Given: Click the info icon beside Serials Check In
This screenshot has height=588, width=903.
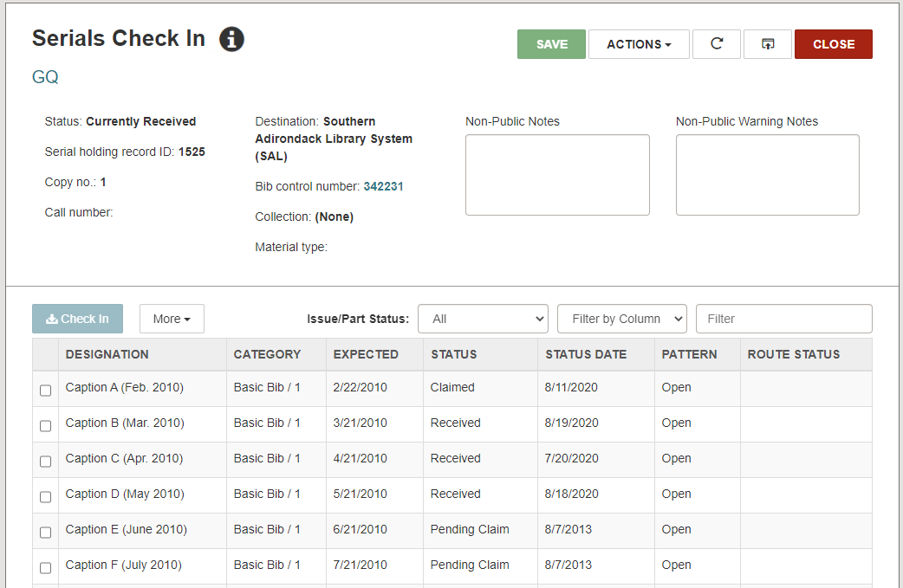Looking at the screenshot, I should tap(231, 39).
